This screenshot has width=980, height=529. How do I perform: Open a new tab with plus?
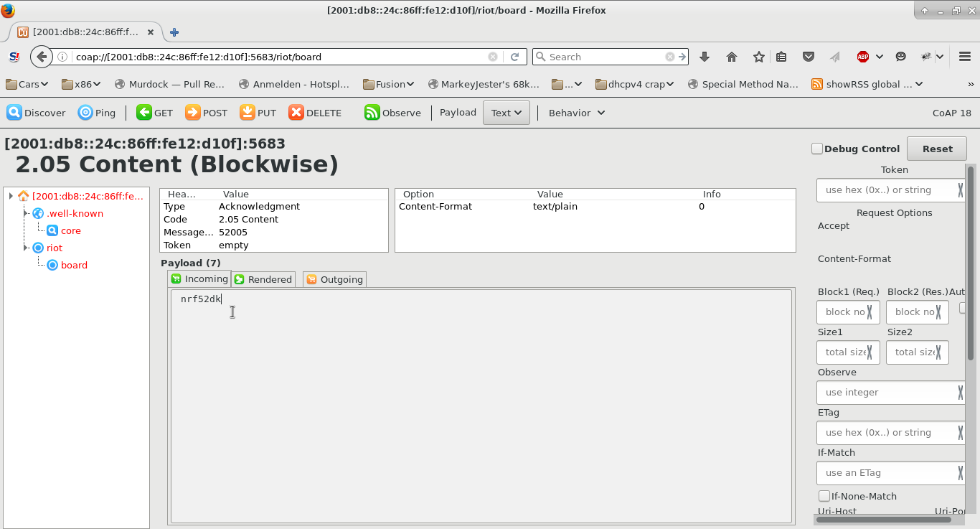(x=174, y=32)
